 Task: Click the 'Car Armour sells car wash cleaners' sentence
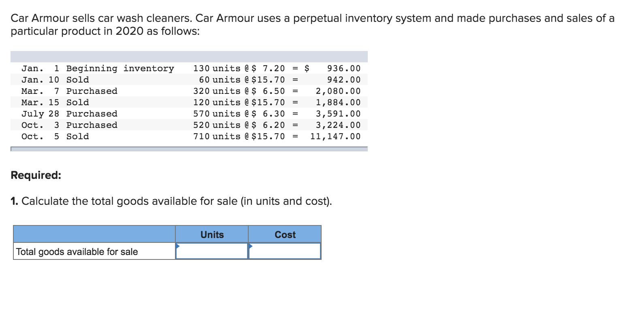[x=312, y=25]
